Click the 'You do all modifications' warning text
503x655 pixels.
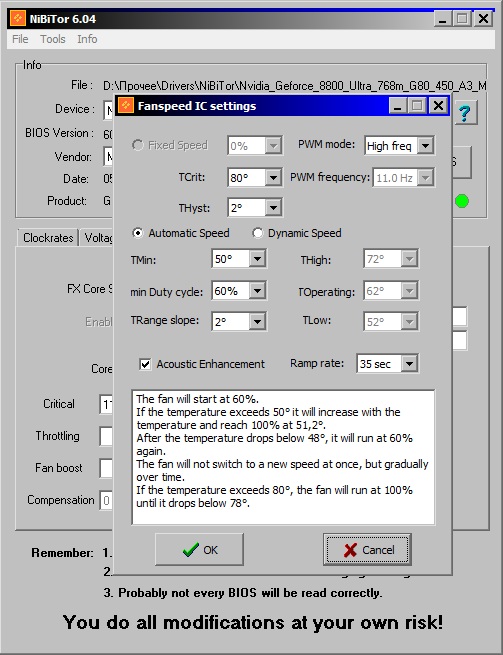(253, 622)
